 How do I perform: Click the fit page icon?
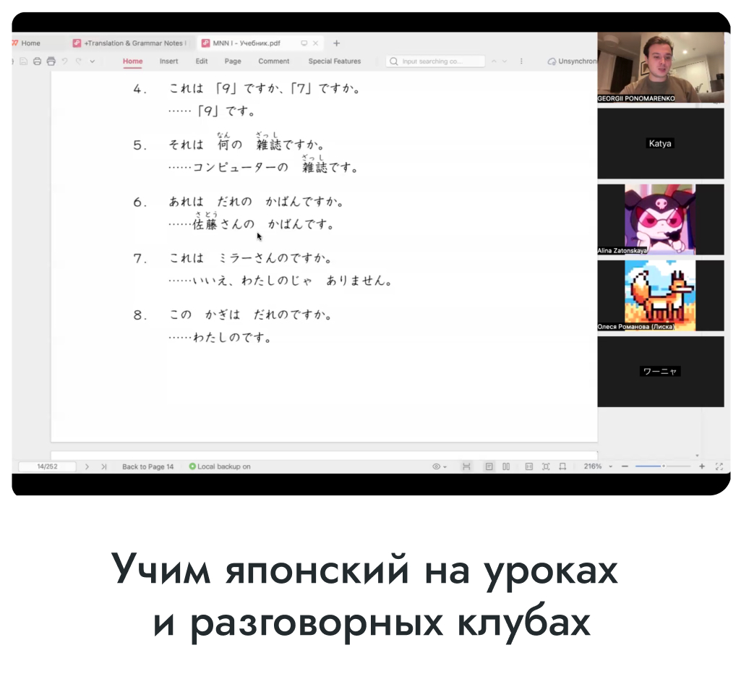[x=546, y=466]
